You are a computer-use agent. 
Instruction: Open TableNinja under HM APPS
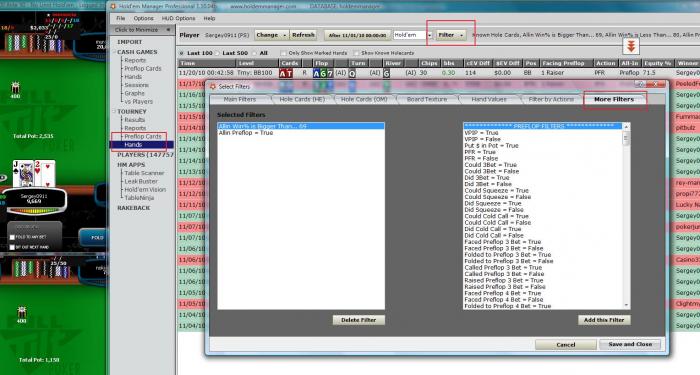(x=139, y=198)
